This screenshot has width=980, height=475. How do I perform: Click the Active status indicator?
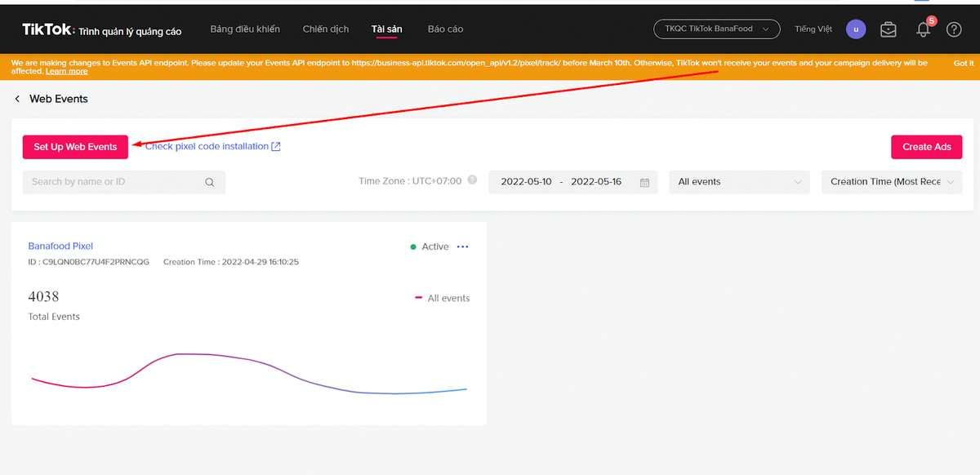pos(430,246)
